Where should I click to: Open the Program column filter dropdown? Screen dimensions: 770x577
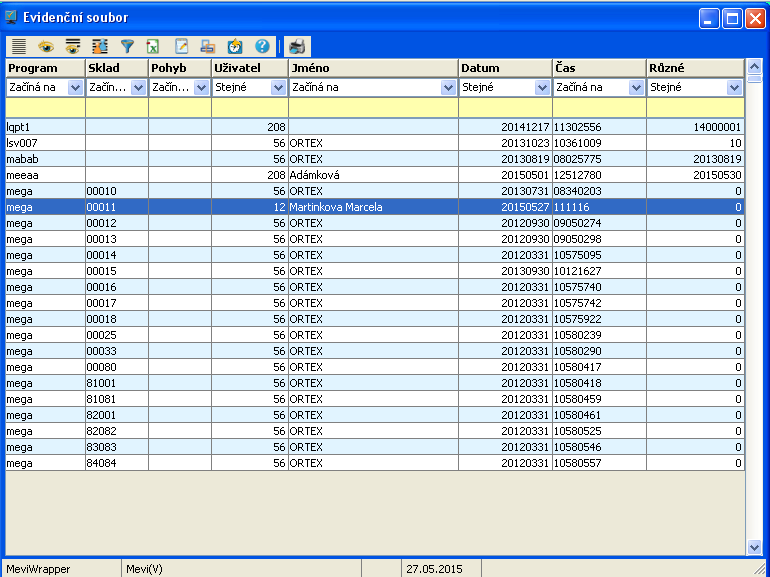coord(76,88)
